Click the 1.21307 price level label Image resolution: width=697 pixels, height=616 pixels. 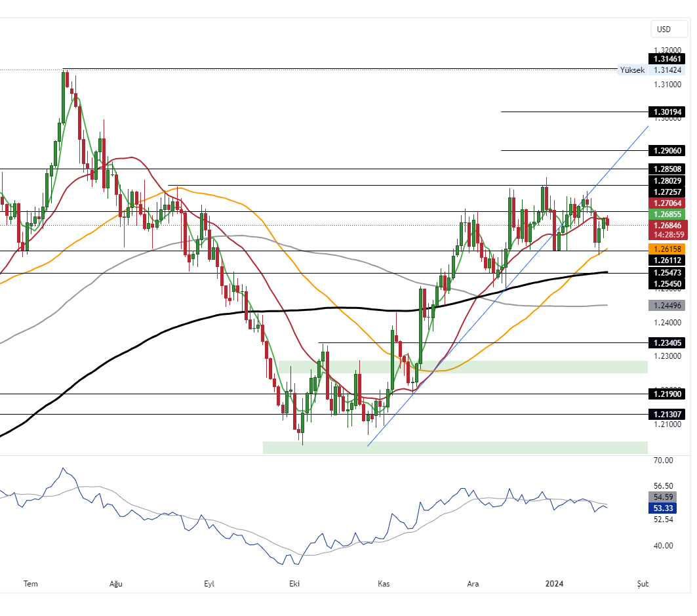pyautogui.click(x=667, y=415)
